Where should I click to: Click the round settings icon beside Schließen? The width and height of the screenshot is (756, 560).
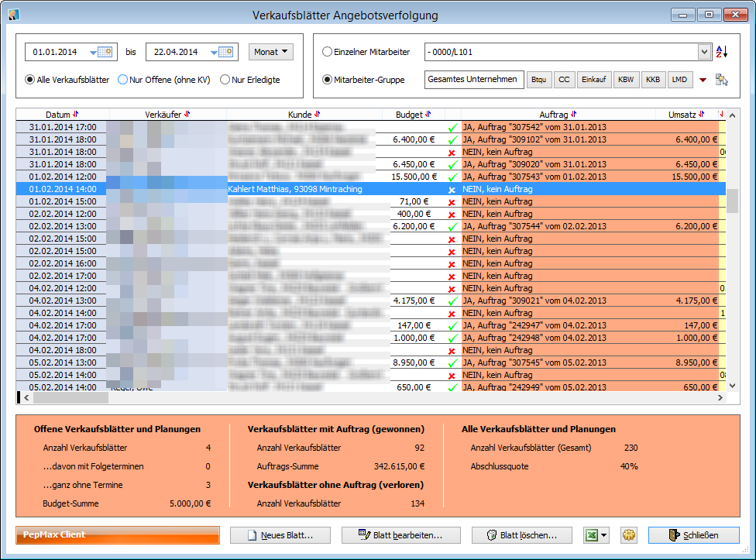tap(629, 535)
